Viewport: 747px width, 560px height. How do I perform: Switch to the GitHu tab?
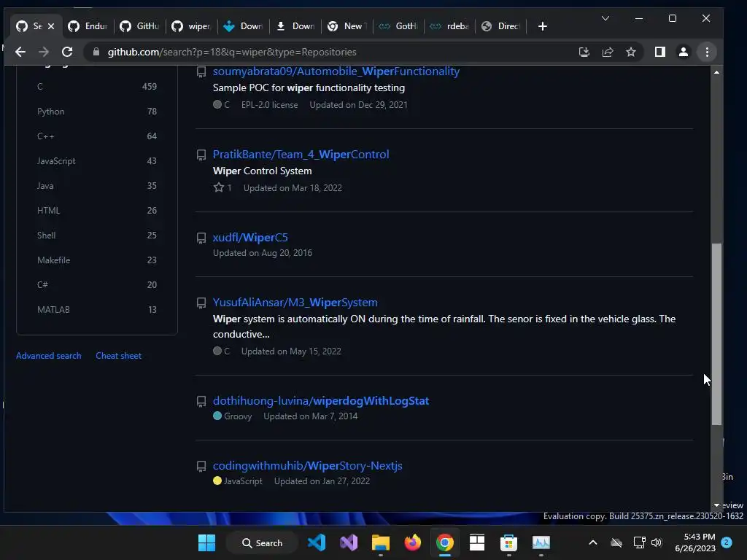point(139,26)
